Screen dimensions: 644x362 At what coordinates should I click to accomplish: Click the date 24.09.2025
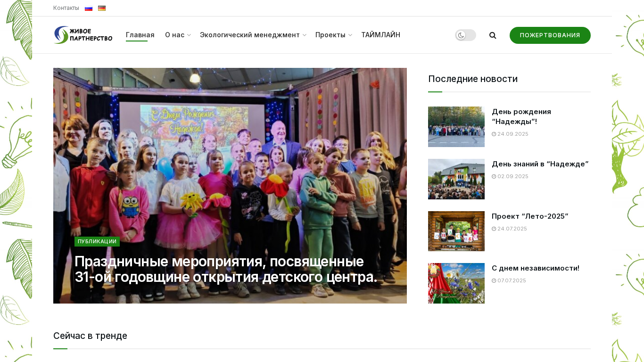[510, 134]
